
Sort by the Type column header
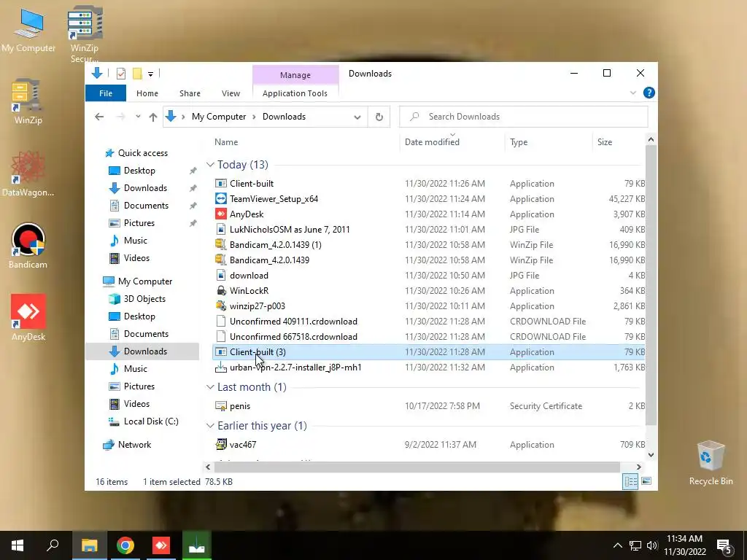(549, 142)
